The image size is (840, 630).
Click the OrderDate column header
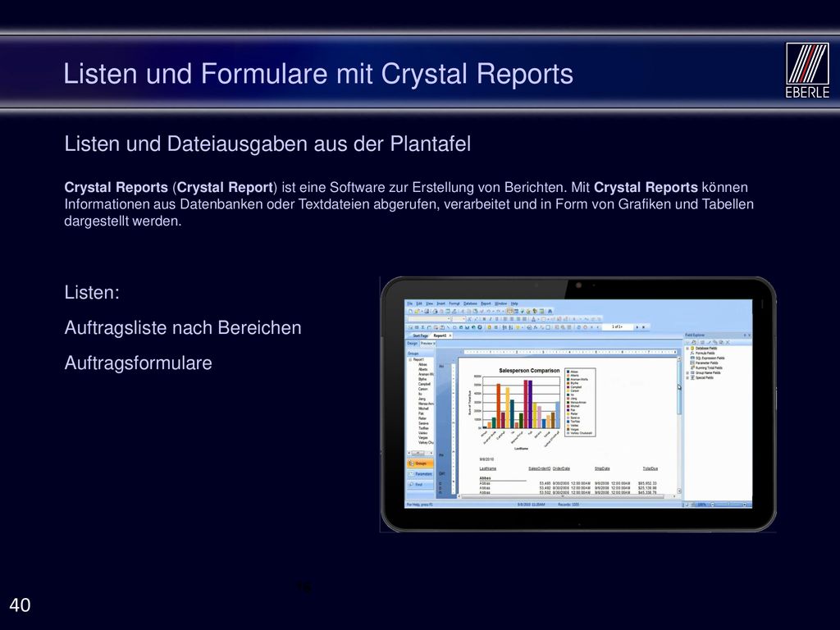pyautogui.click(x=561, y=468)
